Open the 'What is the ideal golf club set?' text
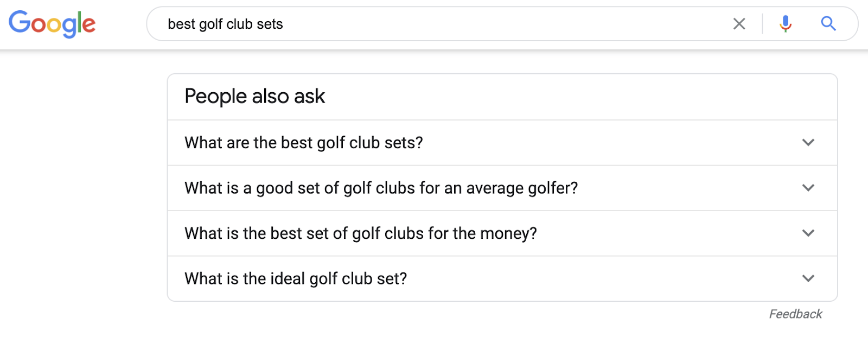 click(295, 278)
